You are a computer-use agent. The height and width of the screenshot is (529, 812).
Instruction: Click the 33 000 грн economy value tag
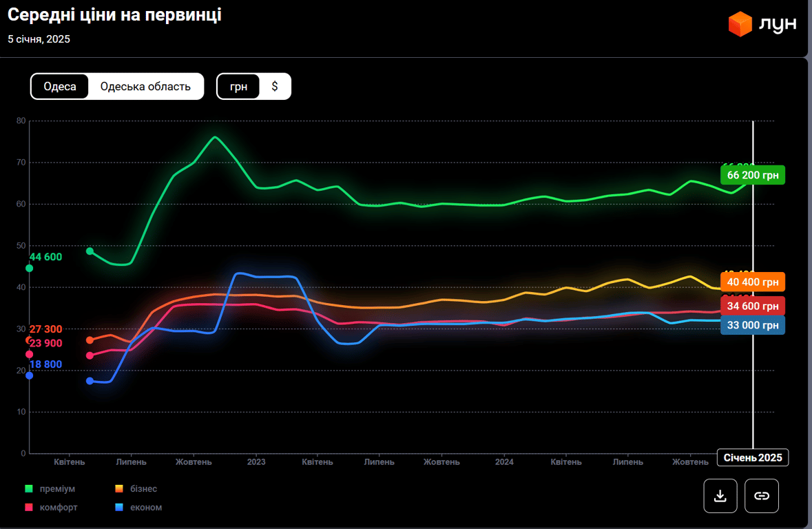(x=753, y=325)
